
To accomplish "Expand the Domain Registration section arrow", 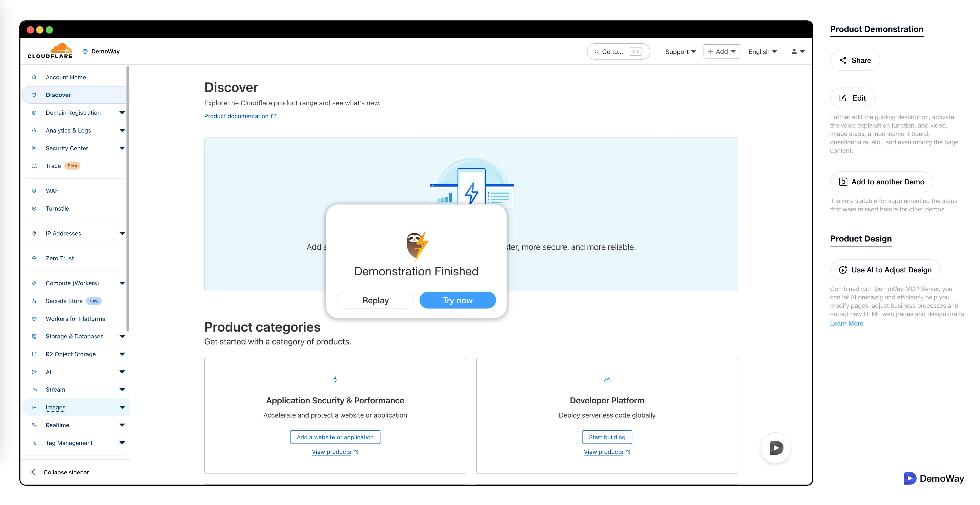I will [x=122, y=113].
